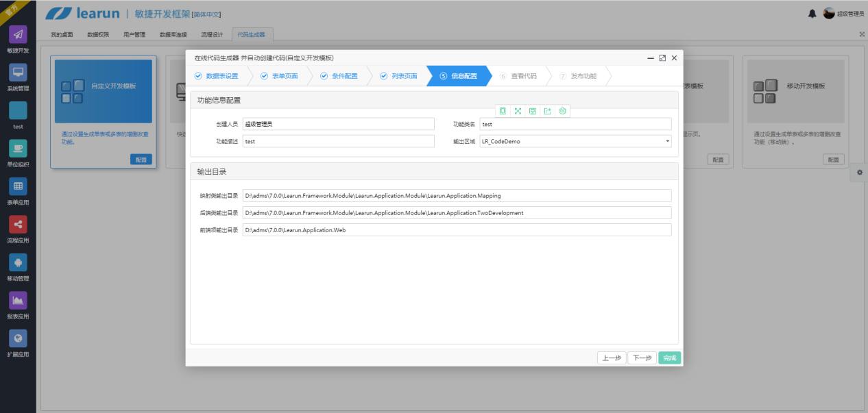Click the 完成 button

click(670, 358)
